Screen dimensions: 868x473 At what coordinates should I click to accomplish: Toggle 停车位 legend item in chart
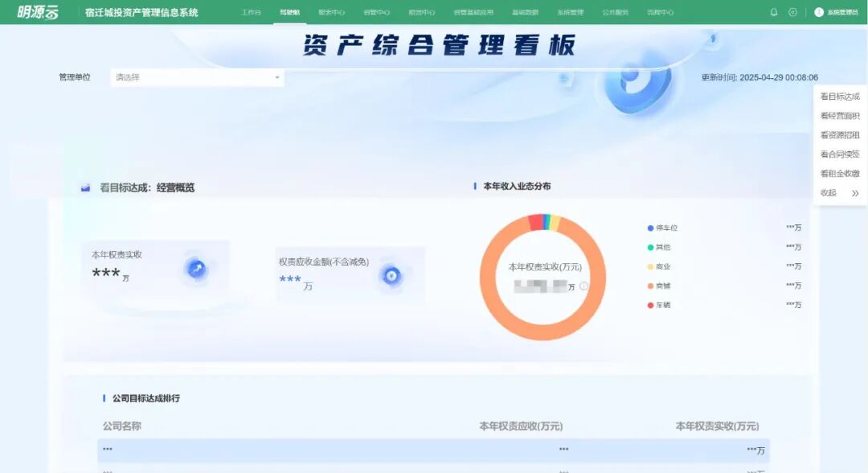pyautogui.click(x=662, y=228)
